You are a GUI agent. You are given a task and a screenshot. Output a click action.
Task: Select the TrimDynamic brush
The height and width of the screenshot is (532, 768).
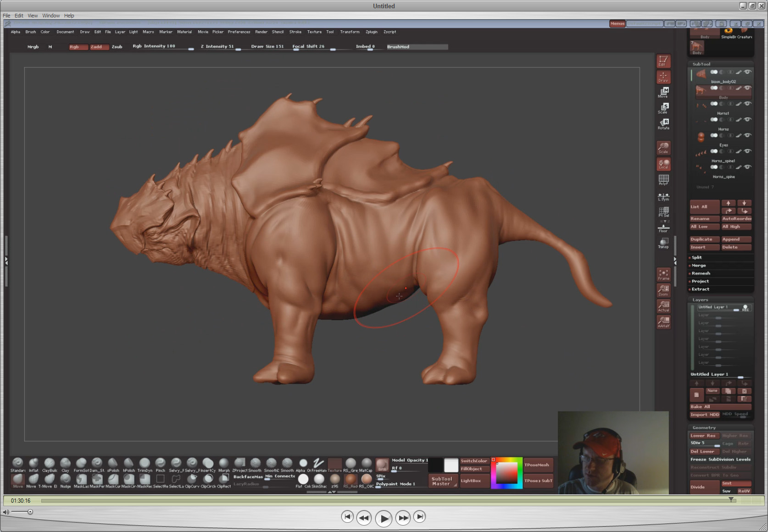[x=145, y=465]
